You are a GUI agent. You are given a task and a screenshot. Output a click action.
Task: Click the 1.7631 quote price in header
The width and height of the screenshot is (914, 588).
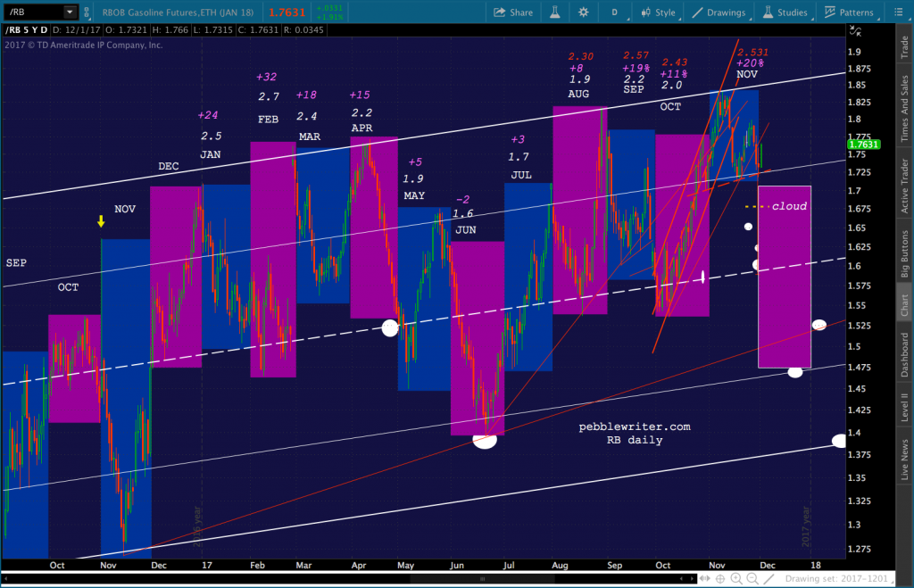287,12
